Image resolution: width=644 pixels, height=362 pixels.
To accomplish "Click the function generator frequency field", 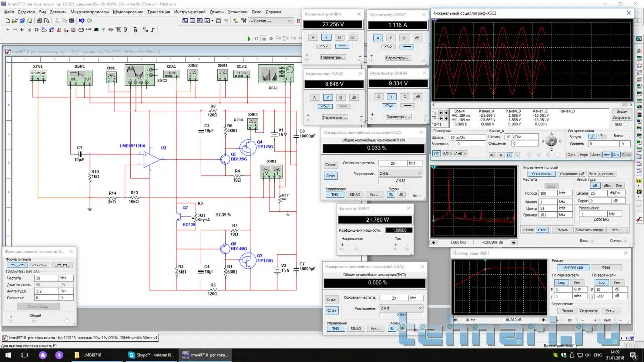I will [x=46, y=278].
